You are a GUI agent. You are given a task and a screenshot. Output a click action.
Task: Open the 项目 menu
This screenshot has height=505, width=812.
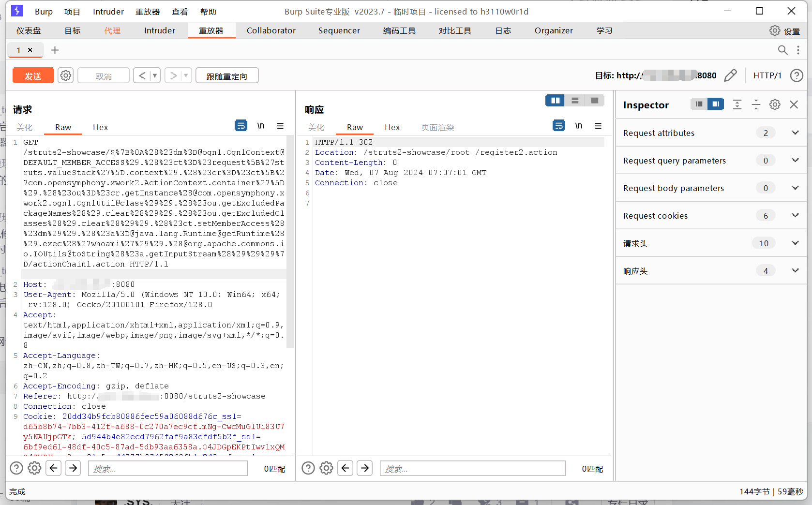(72, 12)
